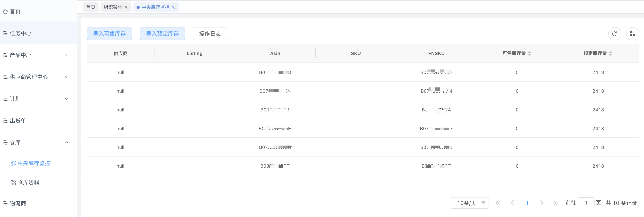Expand the 产品中心 menu section
644x217 pixels.
[66, 55]
